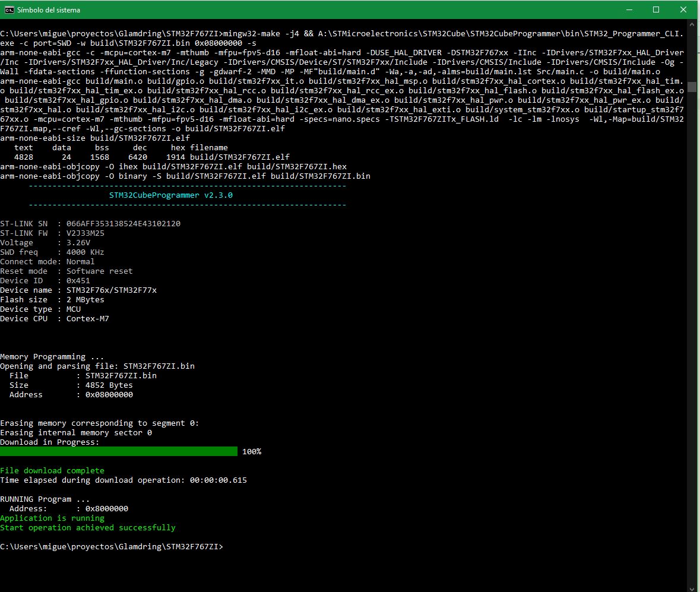Click the scrollbar up arrow
This screenshot has height=592, width=700.
pyautogui.click(x=692, y=24)
